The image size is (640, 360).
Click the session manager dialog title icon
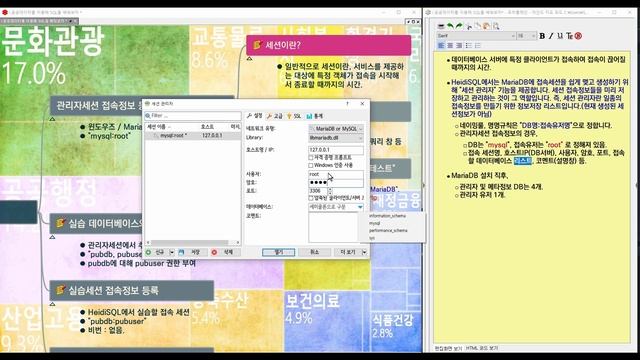pyautogui.click(x=148, y=104)
